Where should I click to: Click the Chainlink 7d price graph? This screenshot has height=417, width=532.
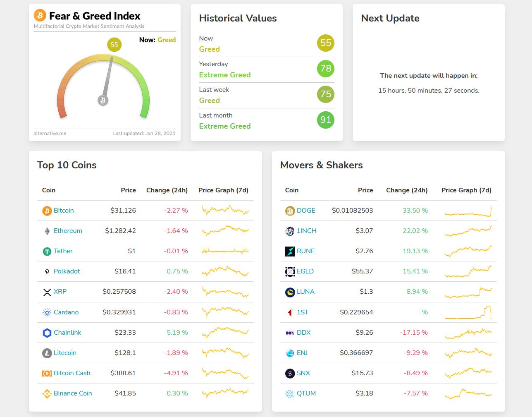coord(225,333)
